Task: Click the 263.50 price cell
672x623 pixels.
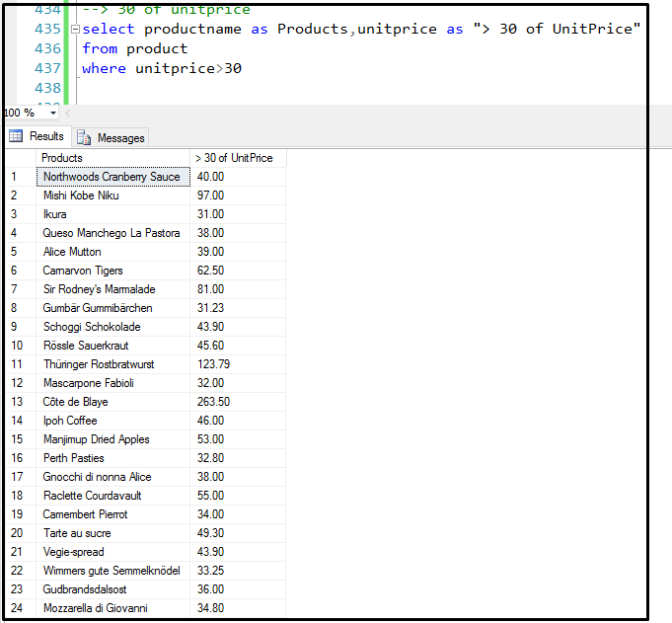Action: 238,402
